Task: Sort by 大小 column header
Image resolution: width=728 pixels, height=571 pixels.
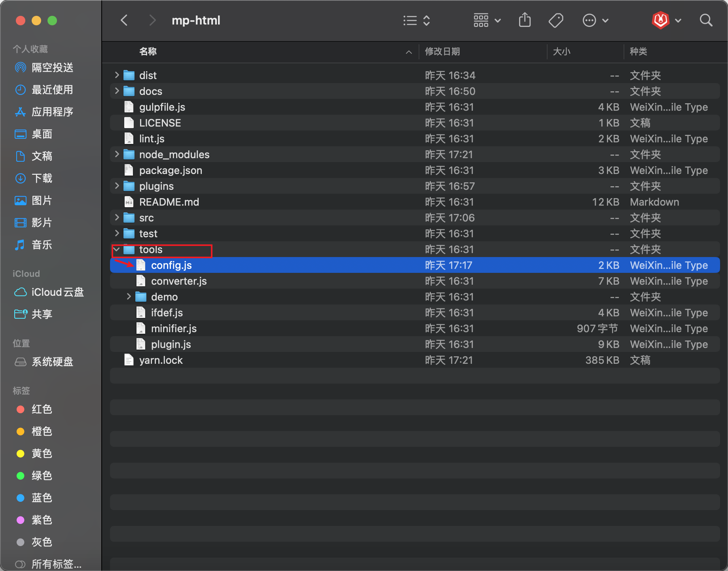Action: [x=561, y=51]
